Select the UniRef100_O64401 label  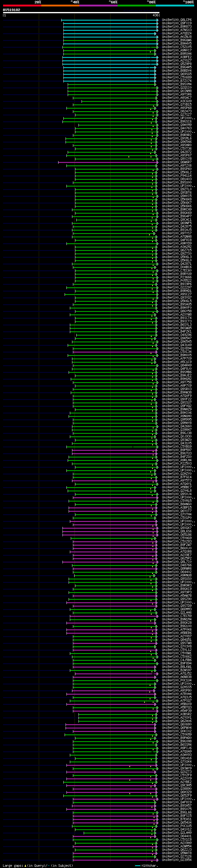click(x=177, y=836)
